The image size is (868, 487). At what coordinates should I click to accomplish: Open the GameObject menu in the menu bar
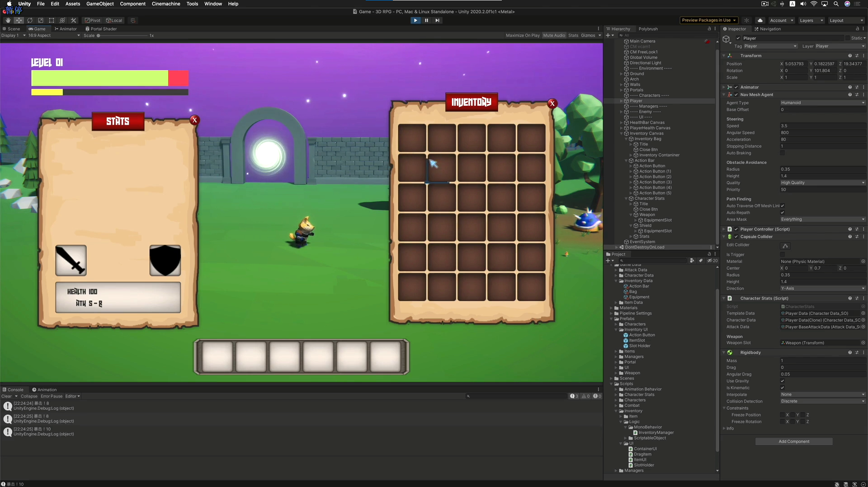click(x=99, y=4)
